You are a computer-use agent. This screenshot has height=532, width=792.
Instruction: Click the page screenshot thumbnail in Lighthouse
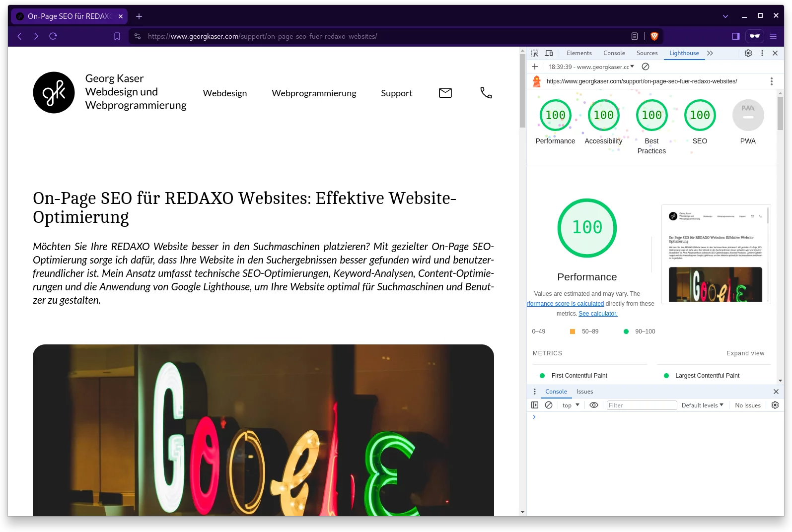click(716, 254)
